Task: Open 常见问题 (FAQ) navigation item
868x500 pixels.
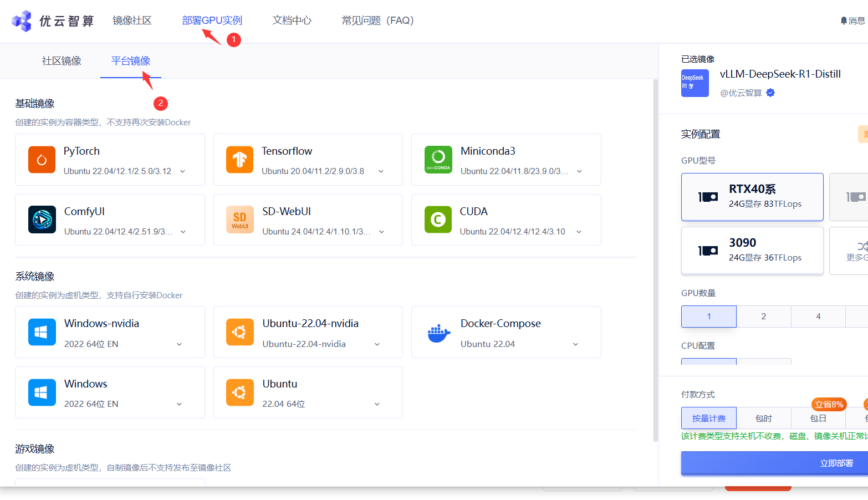Action: pos(378,21)
